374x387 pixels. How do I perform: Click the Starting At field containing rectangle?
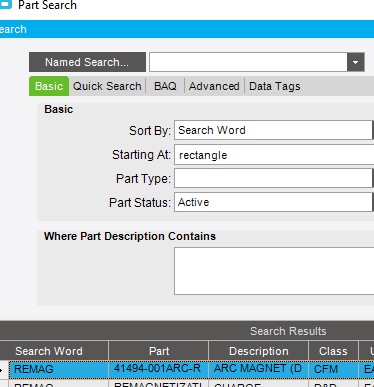click(274, 155)
